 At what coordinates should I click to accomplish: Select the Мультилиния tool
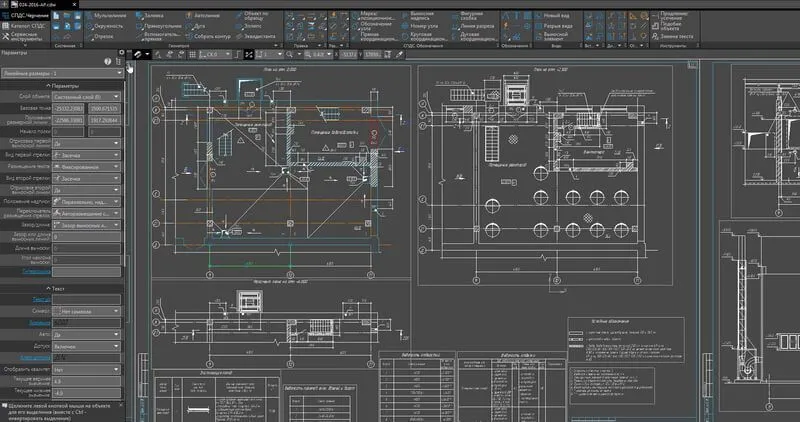click(x=108, y=17)
